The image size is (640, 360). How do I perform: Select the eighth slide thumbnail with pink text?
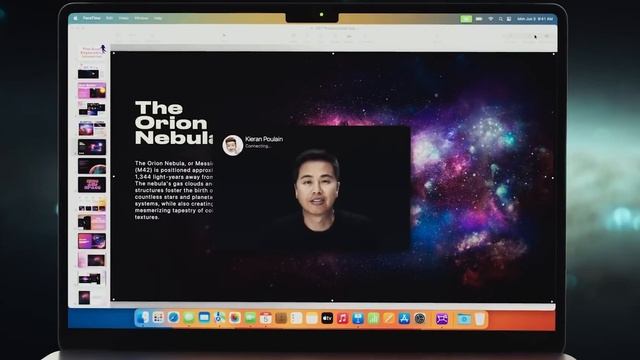click(92, 184)
